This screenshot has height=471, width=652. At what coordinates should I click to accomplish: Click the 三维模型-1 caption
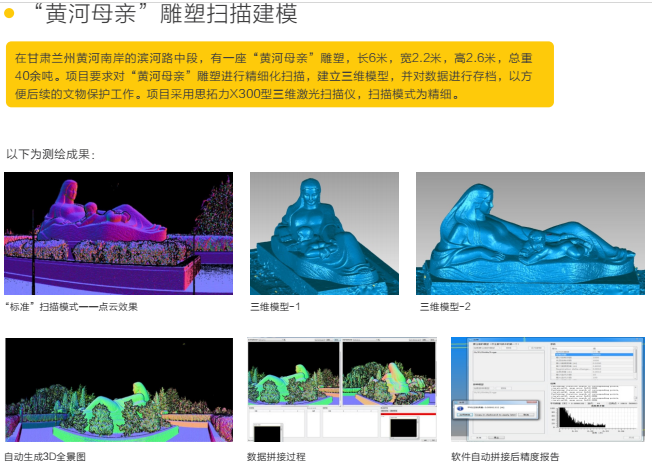click(275, 307)
